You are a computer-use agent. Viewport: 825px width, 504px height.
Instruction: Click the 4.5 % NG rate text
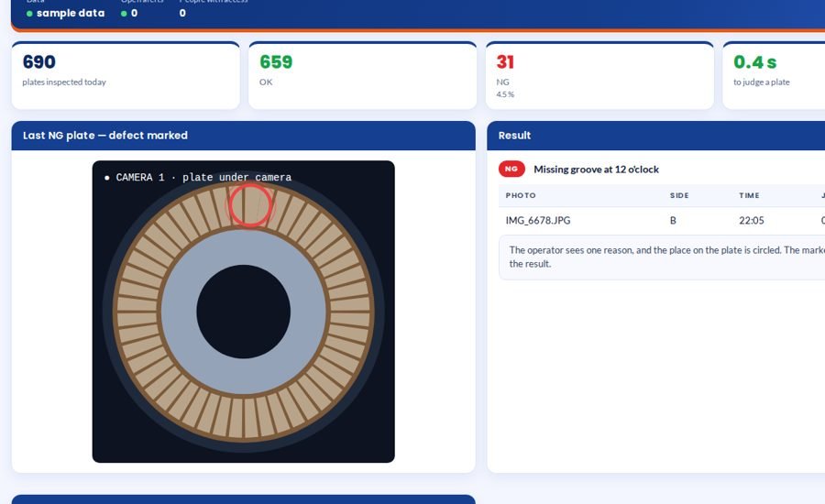click(x=505, y=94)
